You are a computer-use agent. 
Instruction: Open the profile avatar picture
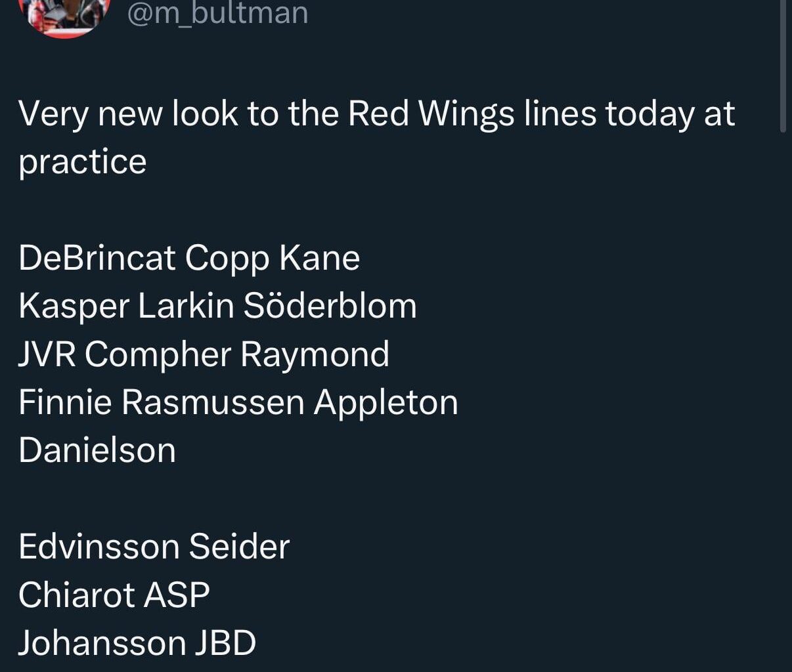63,16
